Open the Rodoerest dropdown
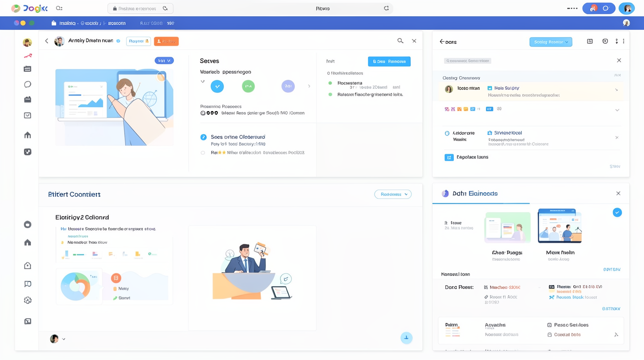The image size is (644, 360). coord(393,194)
